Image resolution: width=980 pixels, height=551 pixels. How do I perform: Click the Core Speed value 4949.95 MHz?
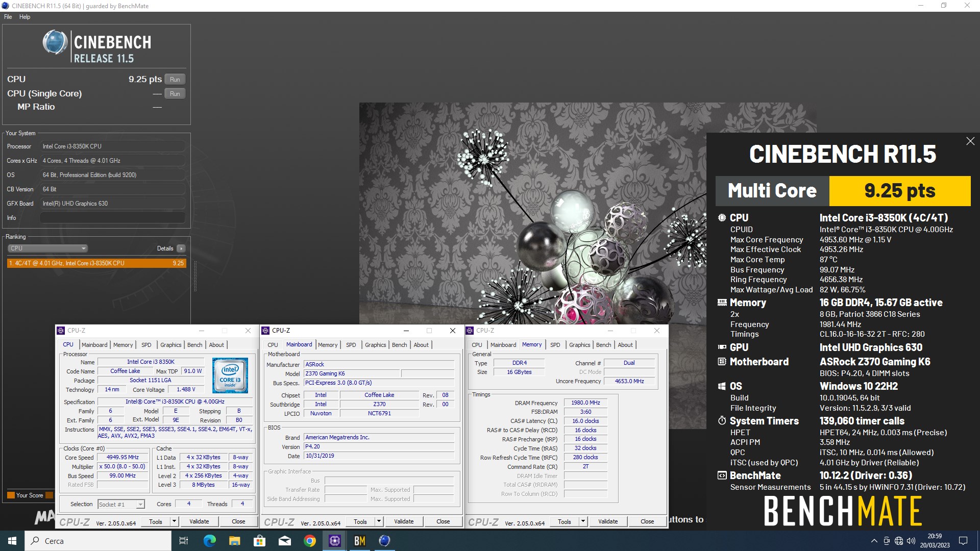tap(122, 458)
